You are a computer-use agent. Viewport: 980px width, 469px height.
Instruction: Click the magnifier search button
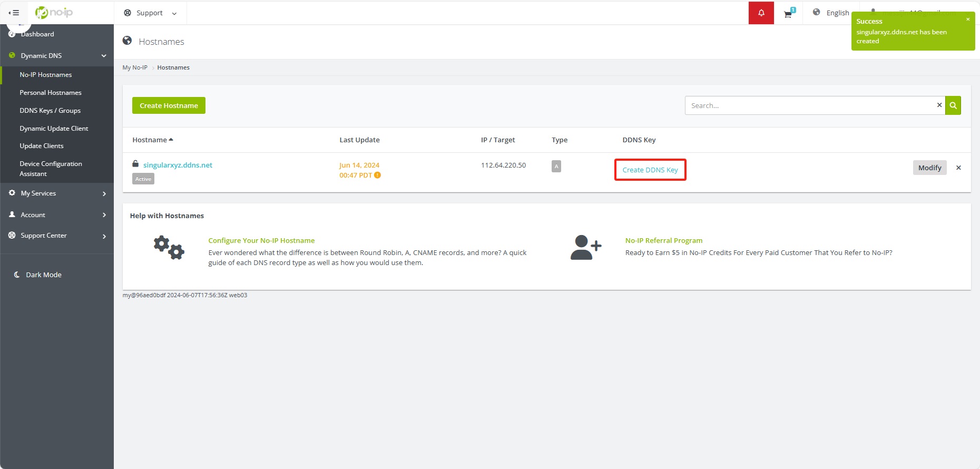coord(953,105)
